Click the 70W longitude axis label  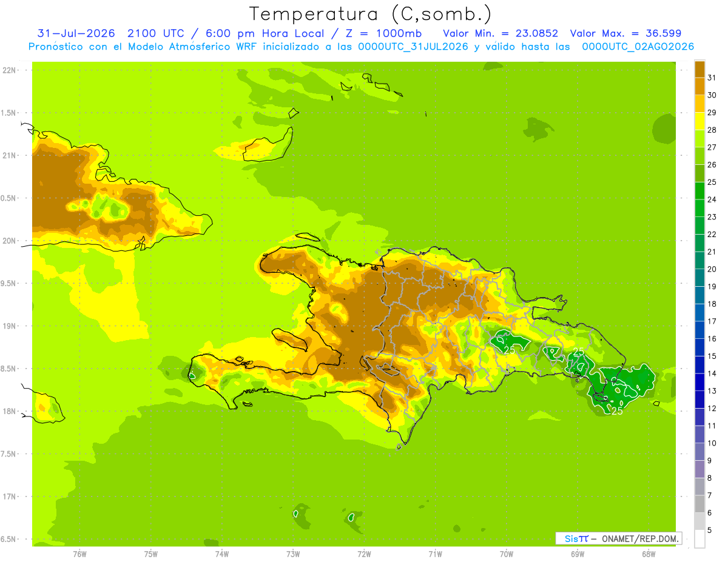(x=506, y=554)
